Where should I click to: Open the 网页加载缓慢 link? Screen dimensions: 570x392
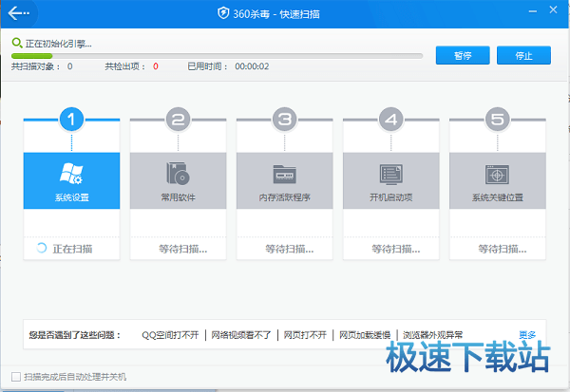pos(366,335)
